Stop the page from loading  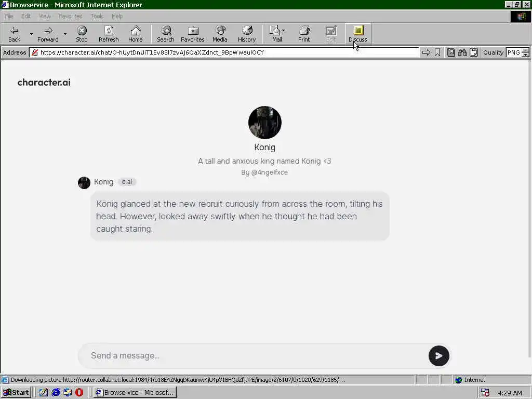coord(82,34)
